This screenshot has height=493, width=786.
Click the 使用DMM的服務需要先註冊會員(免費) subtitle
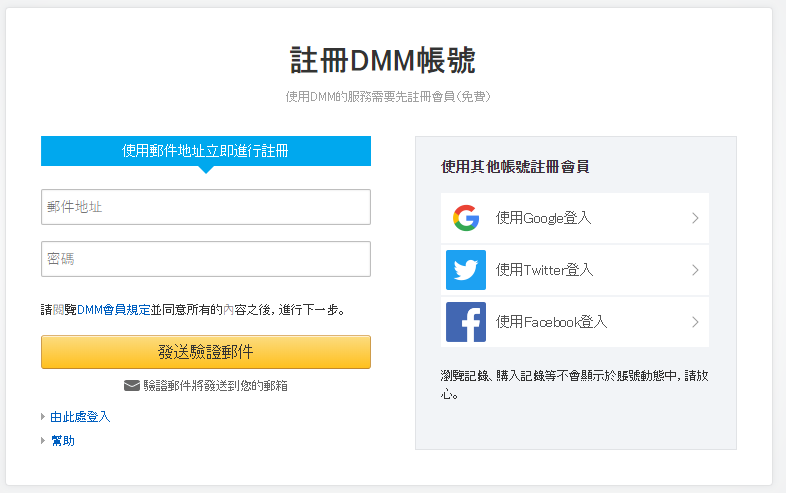388,96
